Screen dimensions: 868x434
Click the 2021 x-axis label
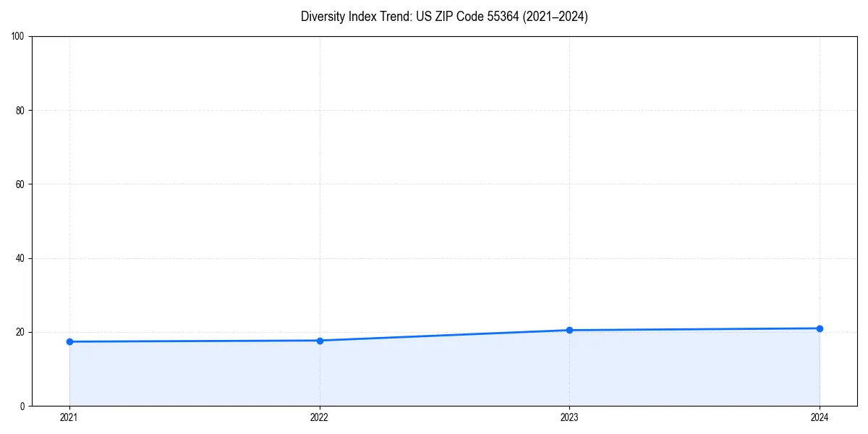click(69, 417)
